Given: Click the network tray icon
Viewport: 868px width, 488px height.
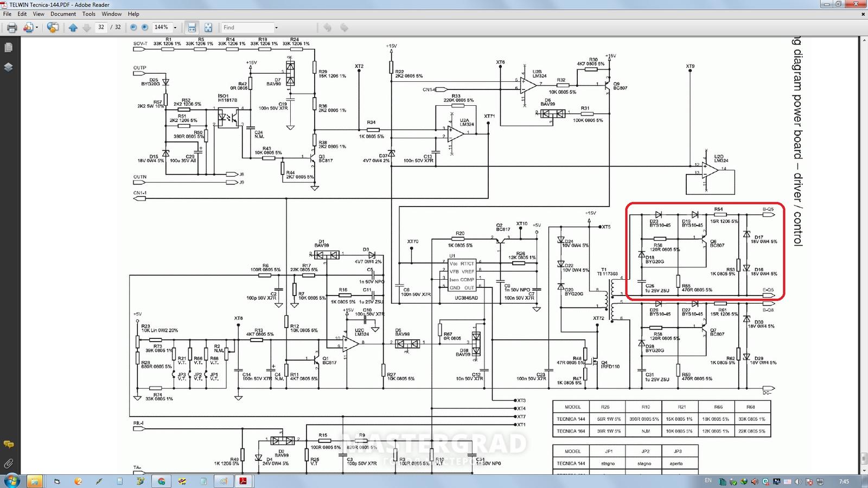Looking at the screenshot, I should 820,481.
